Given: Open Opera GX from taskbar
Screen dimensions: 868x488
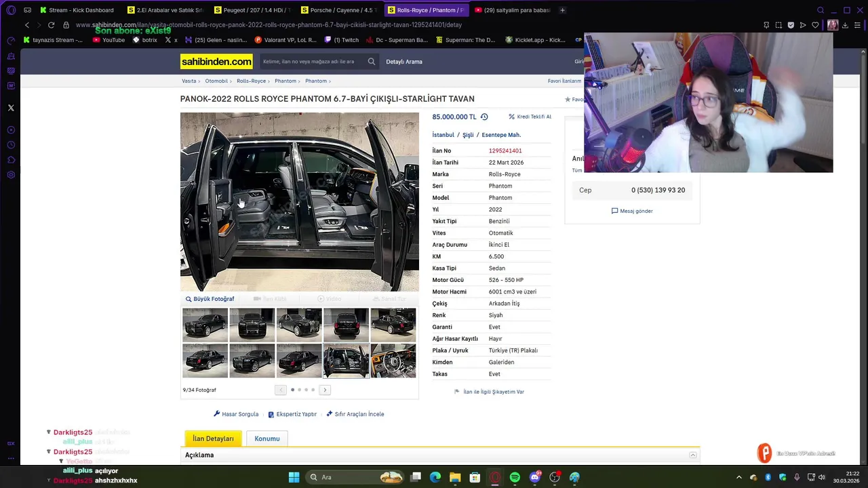Looking at the screenshot, I should [x=495, y=477].
